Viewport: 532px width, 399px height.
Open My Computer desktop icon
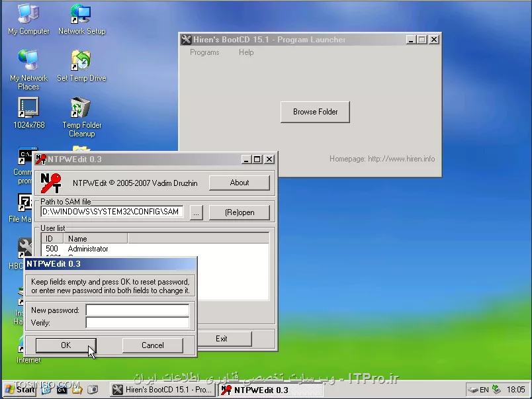point(28,19)
